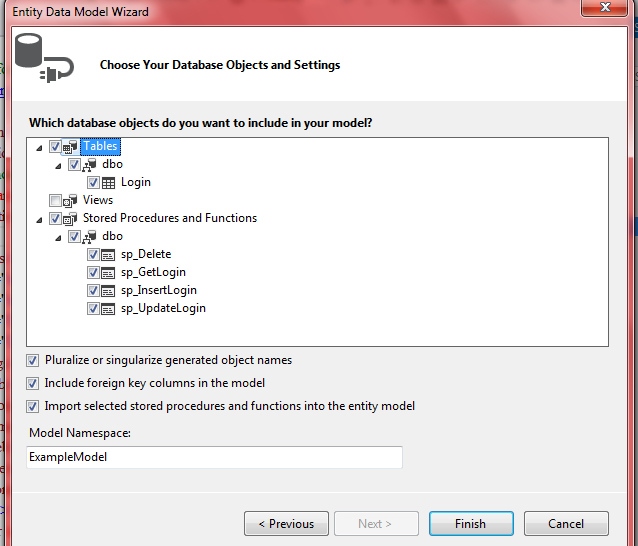Check the Views checkbox
Screen dimensions: 638x546
coord(55,201)
